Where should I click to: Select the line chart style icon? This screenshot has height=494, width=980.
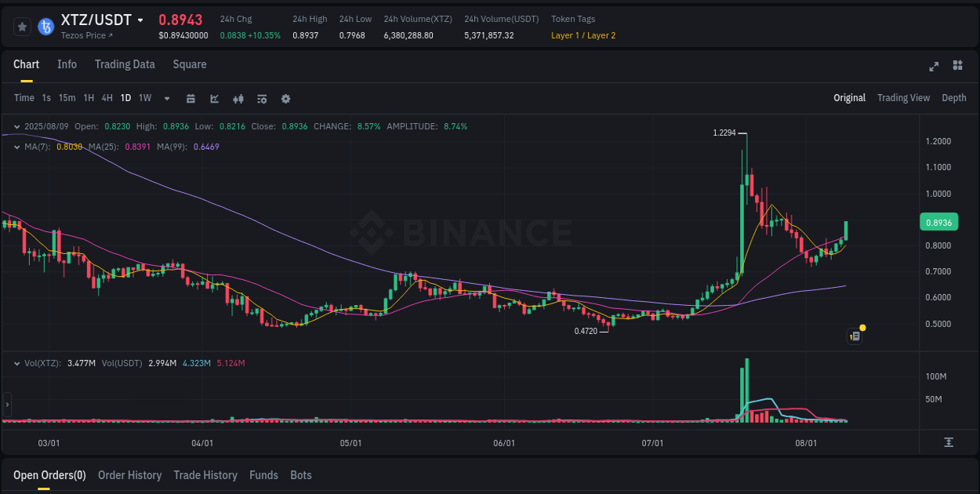coord(214,98)
